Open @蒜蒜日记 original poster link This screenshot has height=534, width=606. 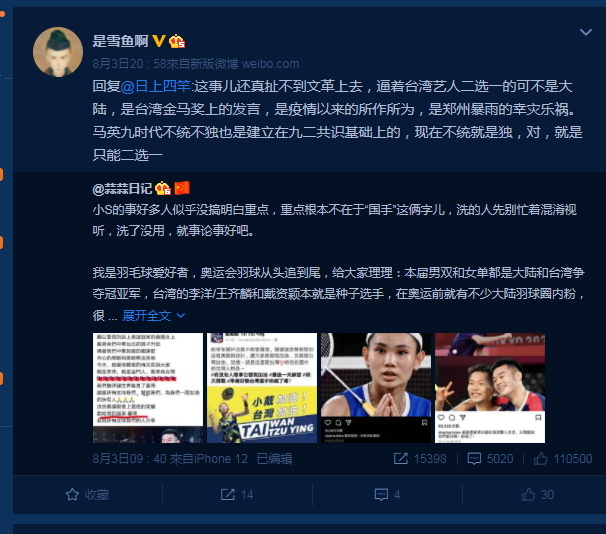click(122, 189)
